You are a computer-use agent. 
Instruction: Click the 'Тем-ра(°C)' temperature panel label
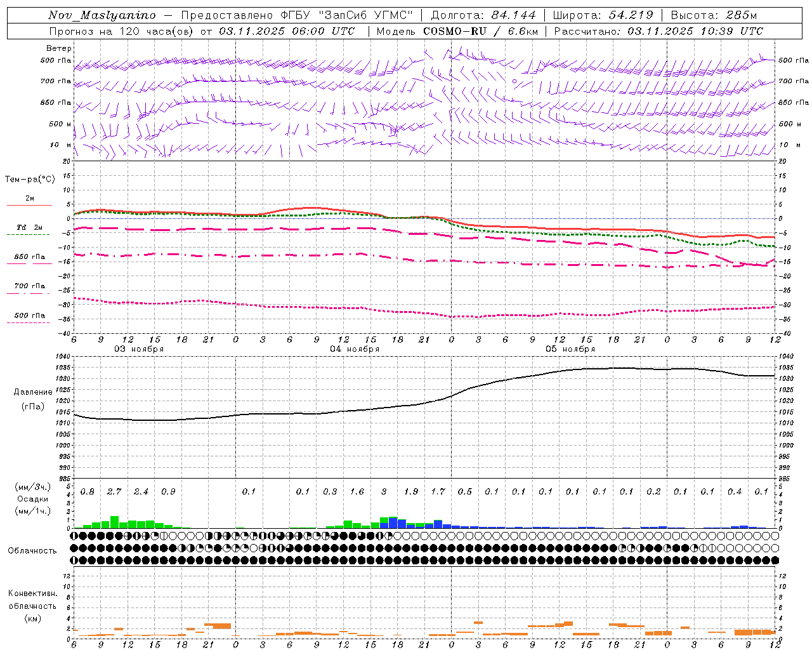point(30,180)
